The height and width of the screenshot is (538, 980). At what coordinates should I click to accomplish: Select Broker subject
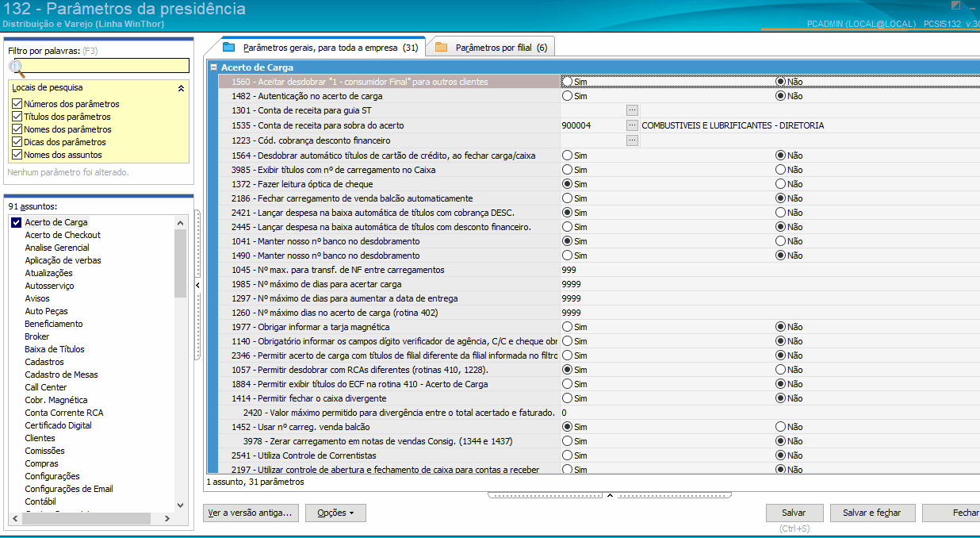pyautogui.click(x=37, y=336)
